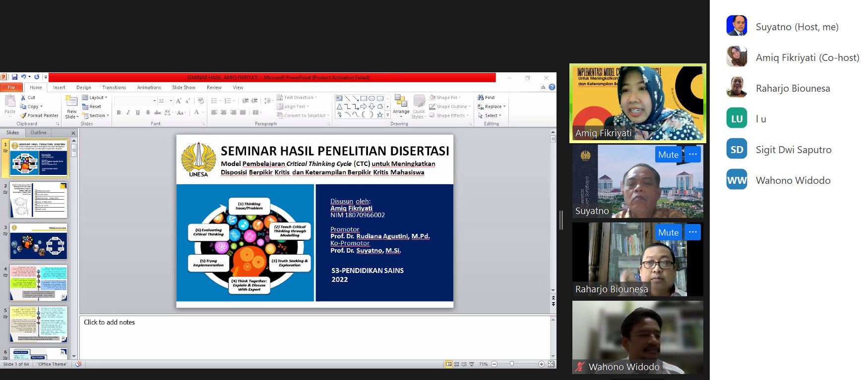Click the Fit slide to window icon
The width and height of the screenshot is (868, 380).
pos(551,364)
